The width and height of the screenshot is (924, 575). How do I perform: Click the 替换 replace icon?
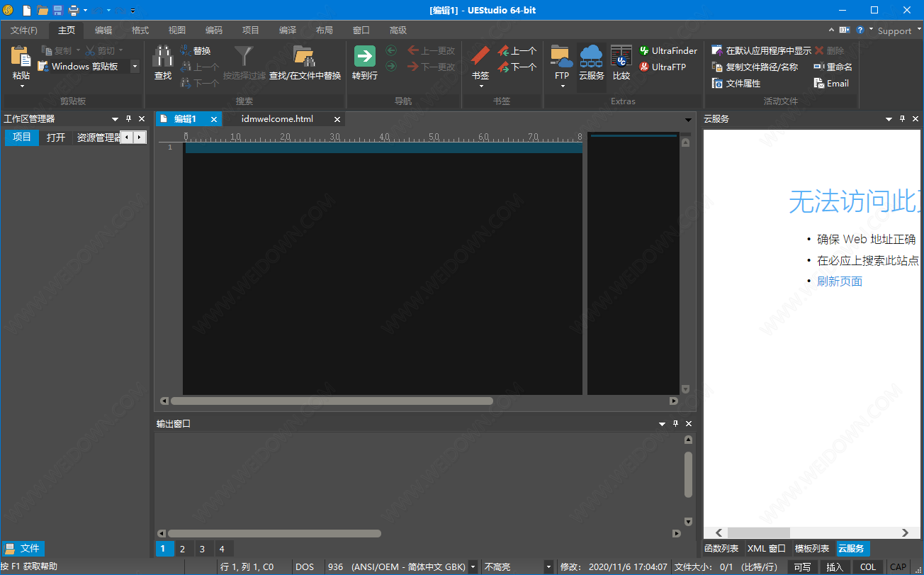(186, 50)
